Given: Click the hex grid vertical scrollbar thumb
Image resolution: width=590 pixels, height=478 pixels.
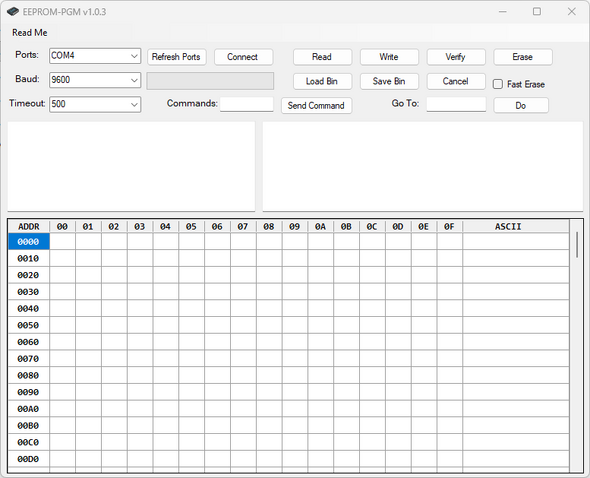Looking at the screenshot, I should tap(577, 245).
